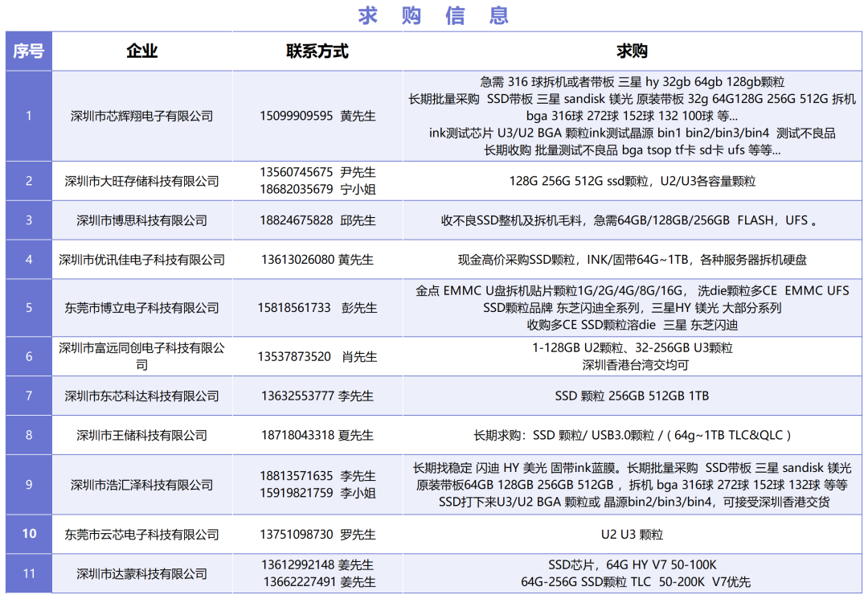Click contact 13751098730 罗先生
Screen dimensions: 868x599
click(x=317, y=535)
